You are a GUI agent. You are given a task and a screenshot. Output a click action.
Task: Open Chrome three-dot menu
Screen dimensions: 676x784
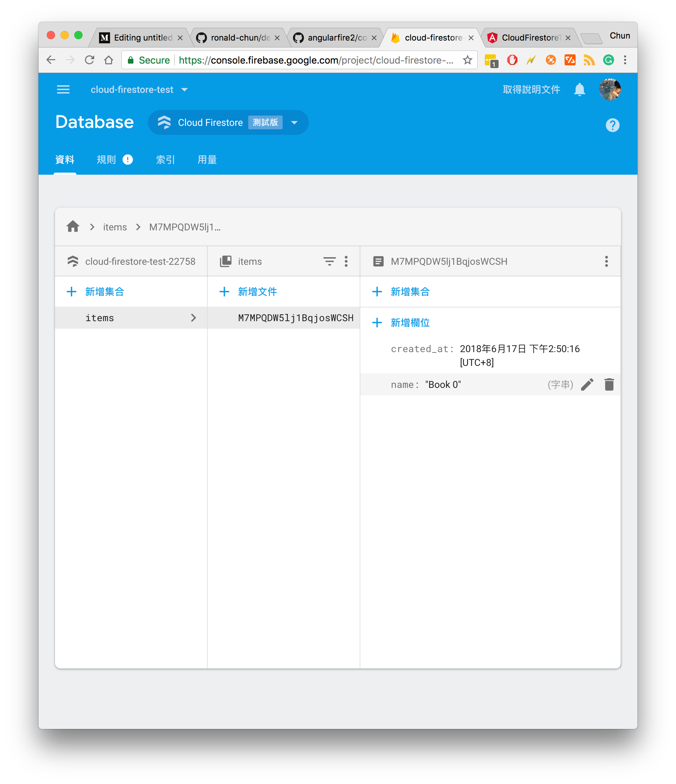tap(624, 60)
